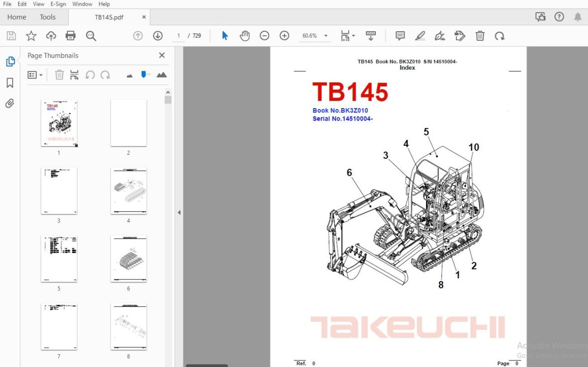Viewport: 588px width, 367px height.
Task: Select page 3 thumbnail
Action: [59, 191]
